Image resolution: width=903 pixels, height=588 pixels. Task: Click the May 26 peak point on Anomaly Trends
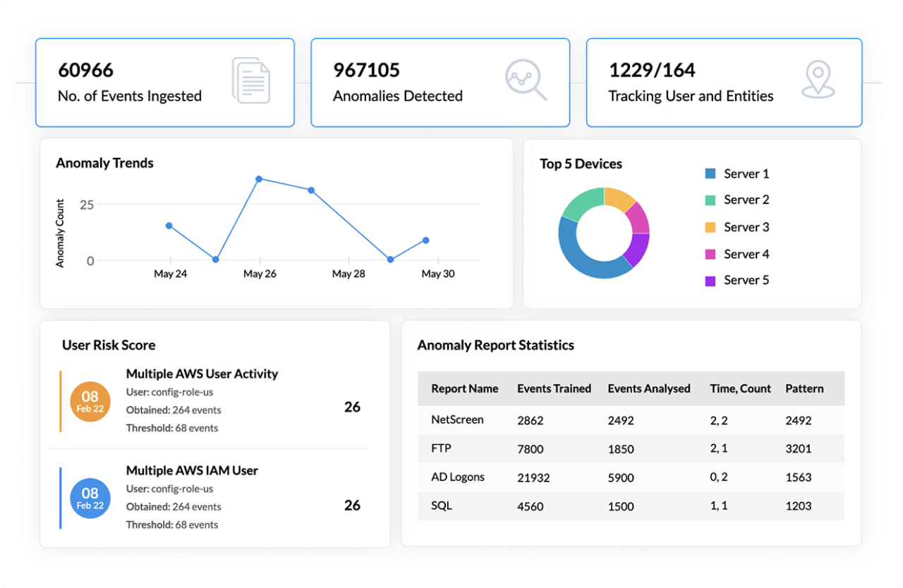(x=260, y=179)
